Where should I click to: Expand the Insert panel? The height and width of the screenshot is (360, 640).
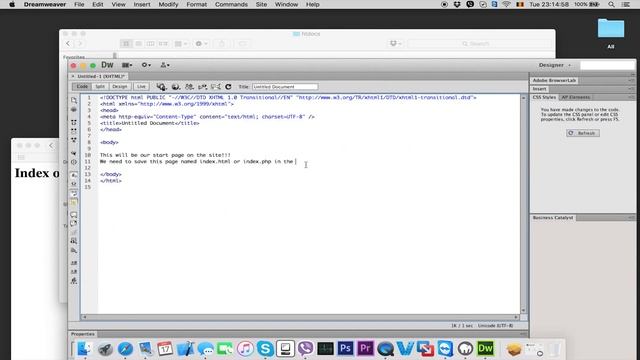tap(539, 89)
